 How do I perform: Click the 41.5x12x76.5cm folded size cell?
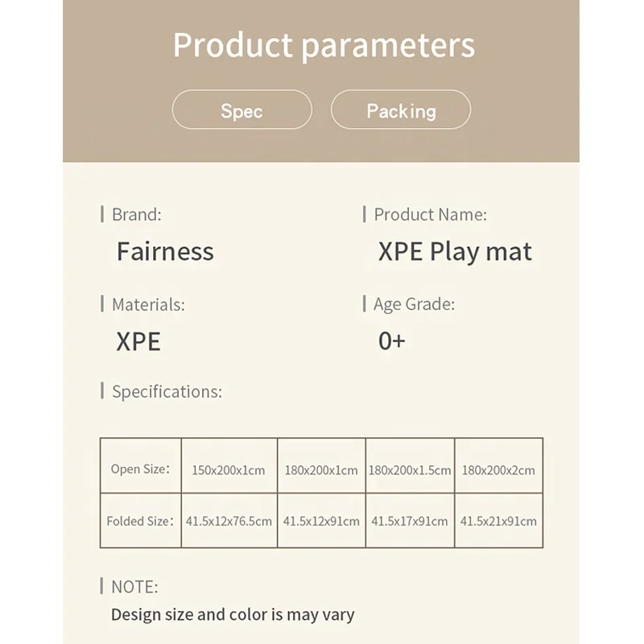point(229,521)
